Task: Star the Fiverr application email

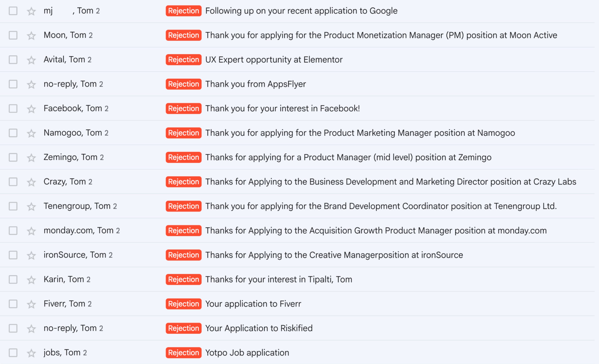Action: (31, 304)
